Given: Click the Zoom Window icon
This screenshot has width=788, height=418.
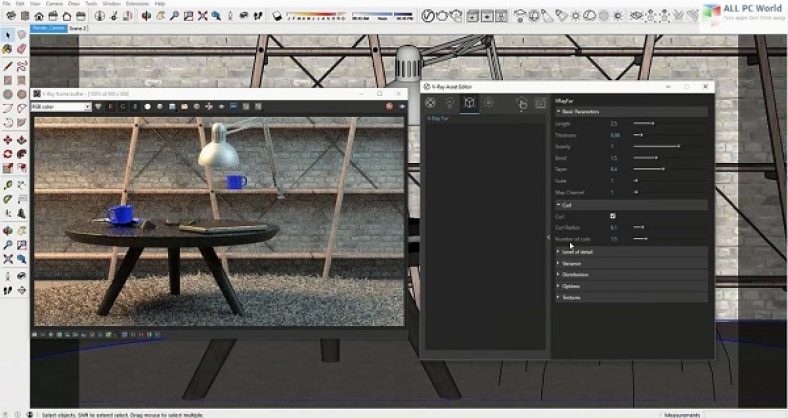Looking at the screenshot, I should pos(188,16).
